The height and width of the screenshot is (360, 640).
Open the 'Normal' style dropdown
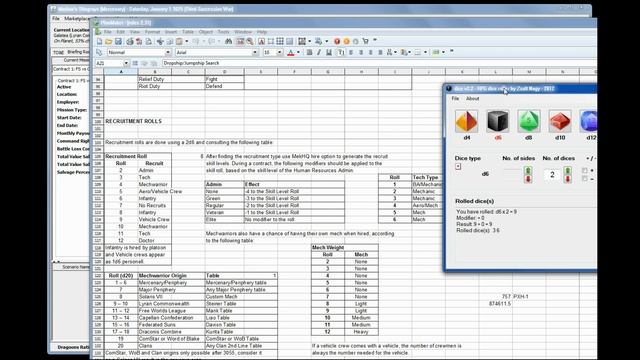point(168,52)
